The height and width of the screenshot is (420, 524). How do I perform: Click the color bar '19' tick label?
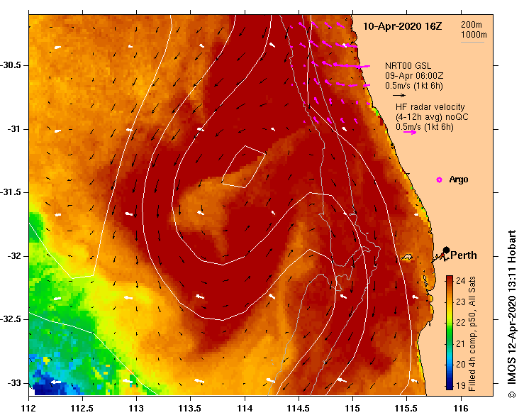coord(460,385)
